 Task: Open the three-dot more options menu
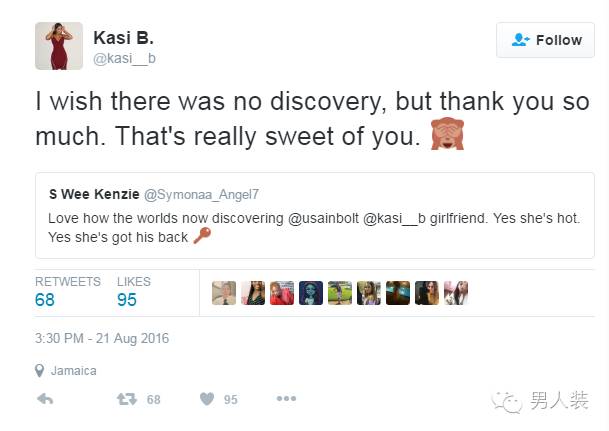[286, 398]
